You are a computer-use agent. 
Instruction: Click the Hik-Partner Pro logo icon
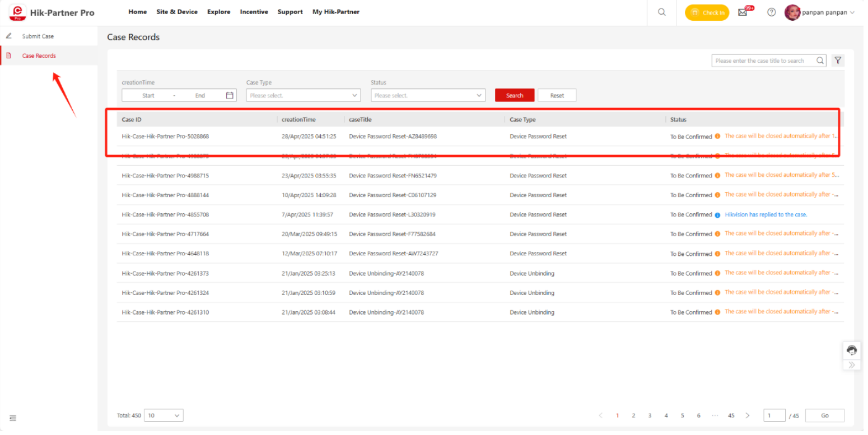pos(17,12)
